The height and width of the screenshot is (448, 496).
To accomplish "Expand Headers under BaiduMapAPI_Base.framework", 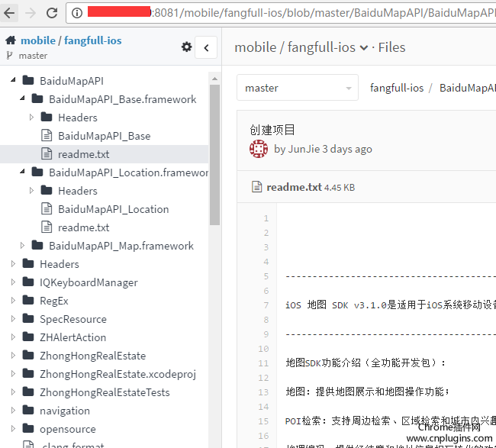I will tap(31, 118).
